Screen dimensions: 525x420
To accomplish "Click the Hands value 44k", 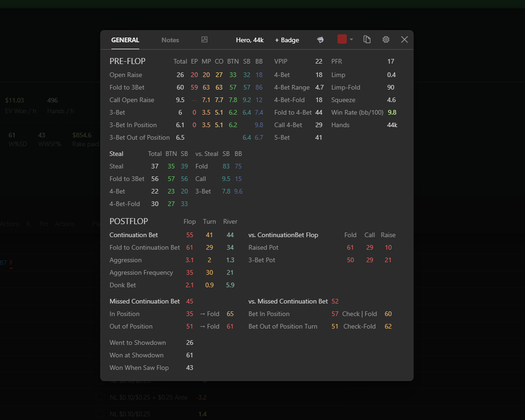I will tap(392, 125).
